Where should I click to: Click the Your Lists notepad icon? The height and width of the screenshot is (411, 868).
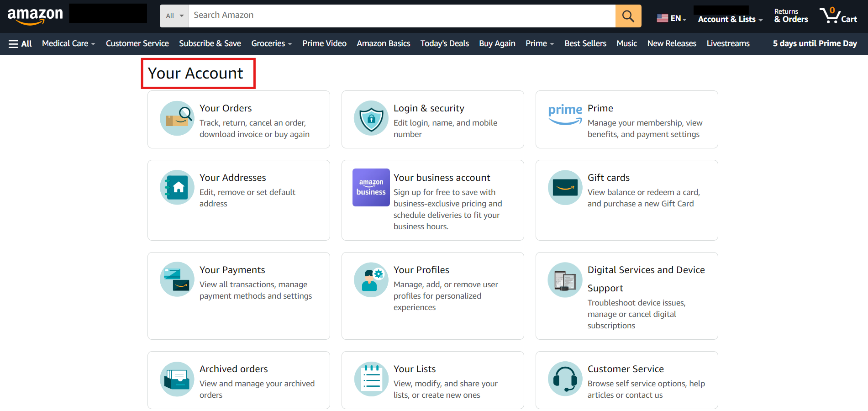pos(371,379)
